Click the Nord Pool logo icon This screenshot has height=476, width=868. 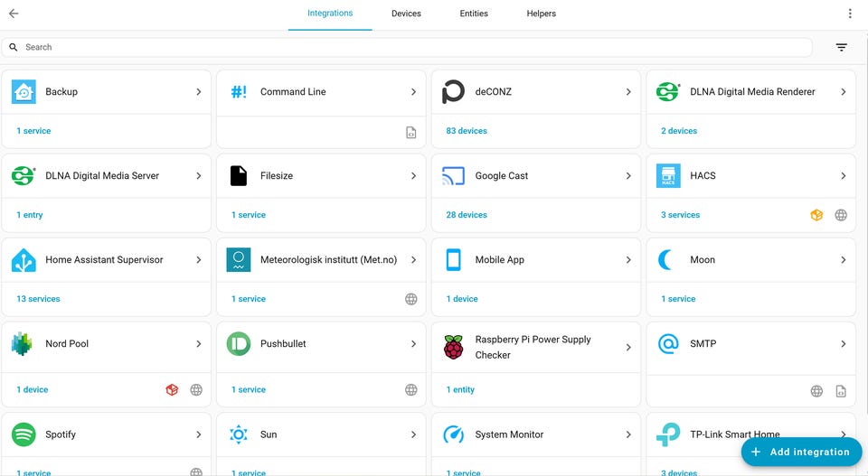[x=22, y=344]
